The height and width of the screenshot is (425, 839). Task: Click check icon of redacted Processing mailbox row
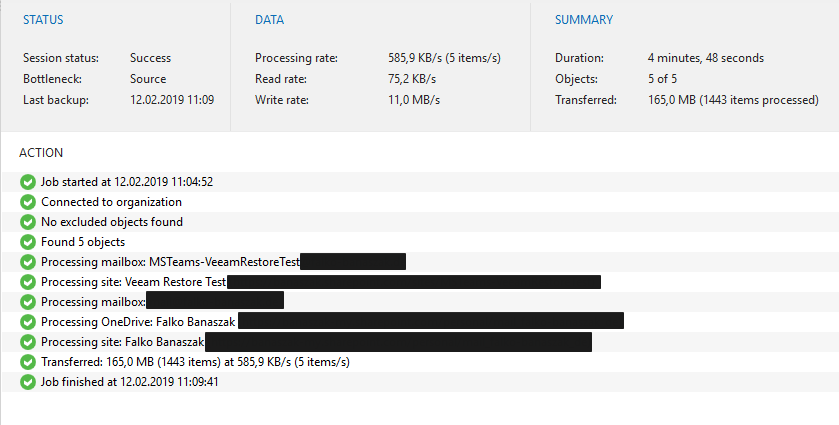click(x=28, y=302)
